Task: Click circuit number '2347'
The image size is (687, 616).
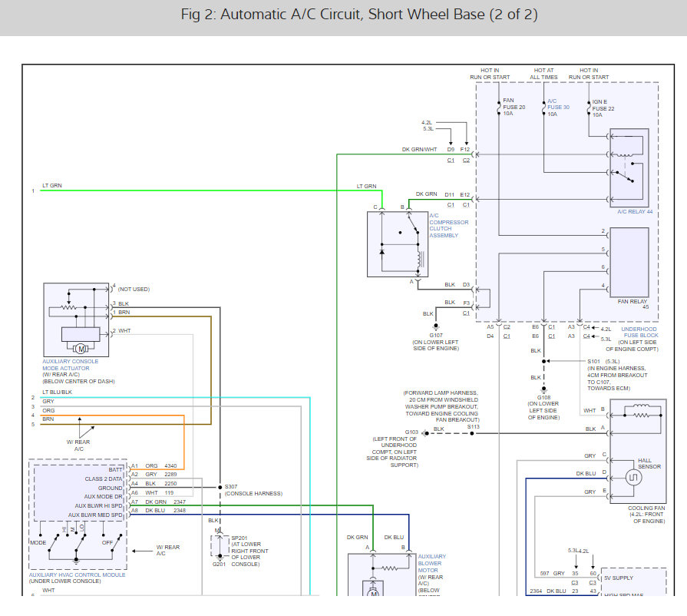Action: coord(180,502)
